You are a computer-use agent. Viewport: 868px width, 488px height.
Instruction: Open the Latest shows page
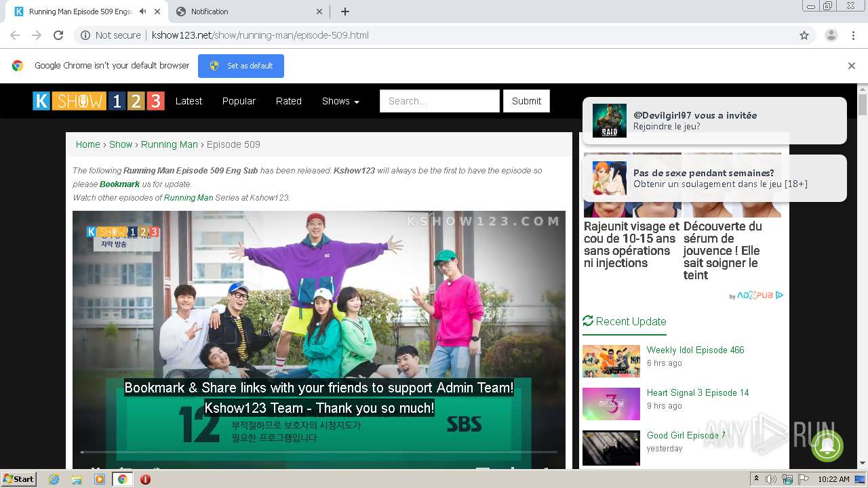pyautogui.click(x=189, y=101)
